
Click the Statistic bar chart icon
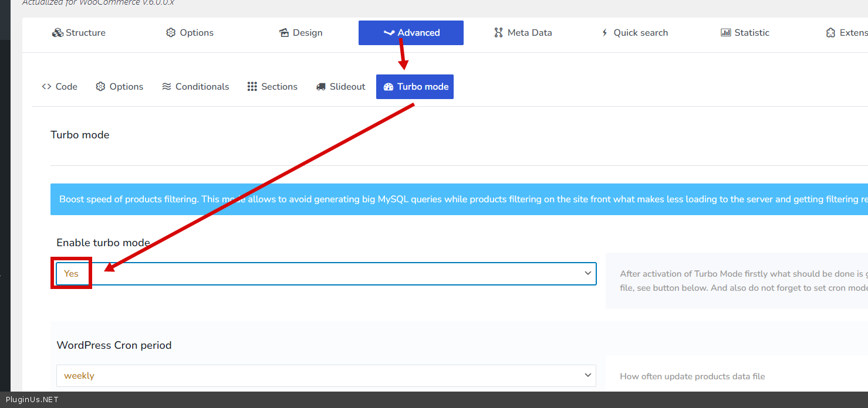coord(726,33)
